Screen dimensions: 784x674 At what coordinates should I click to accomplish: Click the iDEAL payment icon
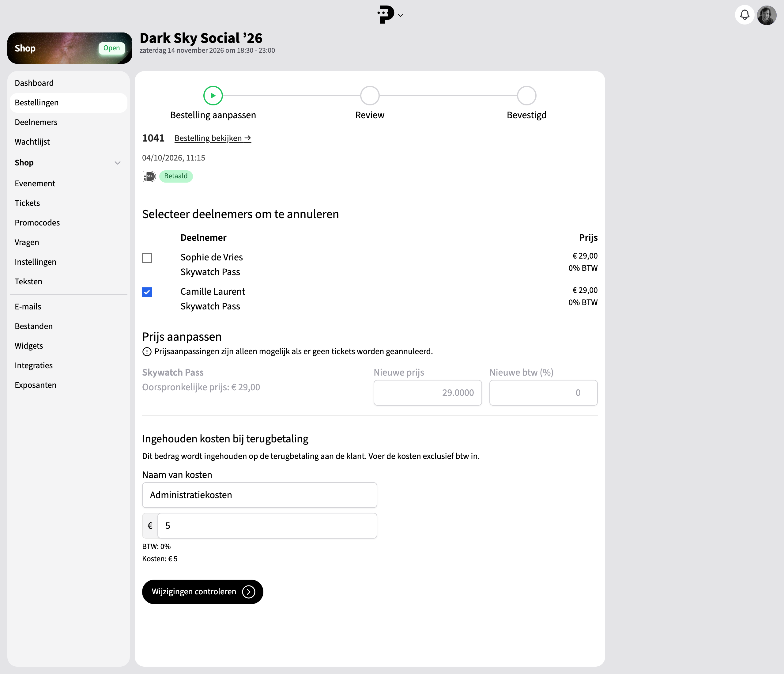pyautogui.click(x=149, y=176)
